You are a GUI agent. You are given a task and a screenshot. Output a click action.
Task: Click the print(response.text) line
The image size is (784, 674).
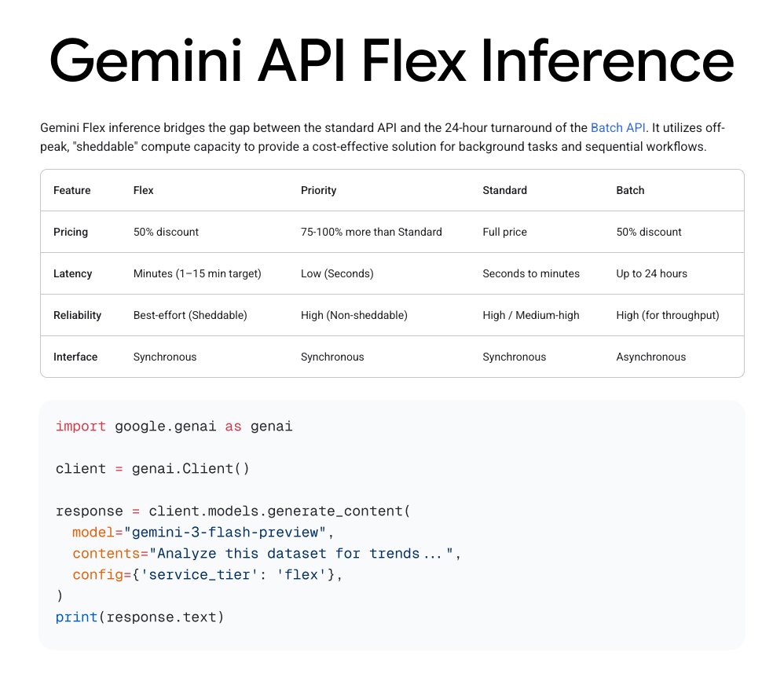point(140,617)
